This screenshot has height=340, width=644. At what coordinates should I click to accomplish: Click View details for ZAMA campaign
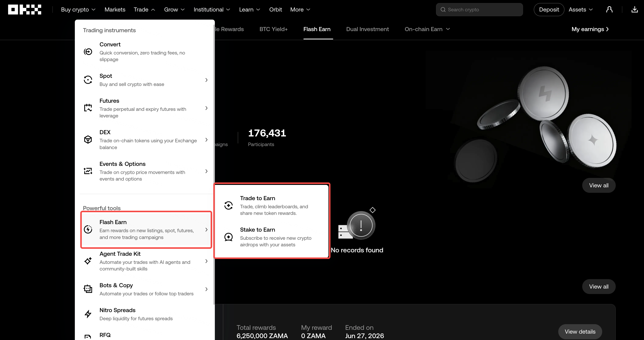[x=580, y=332]
